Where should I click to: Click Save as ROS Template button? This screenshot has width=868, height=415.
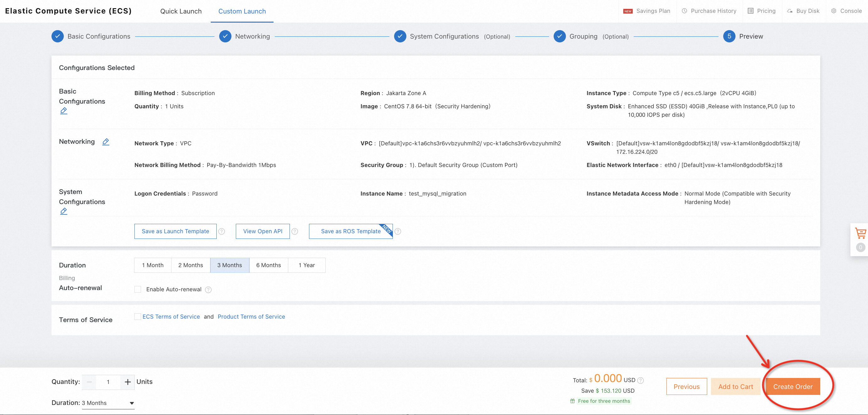coord(351,231)
